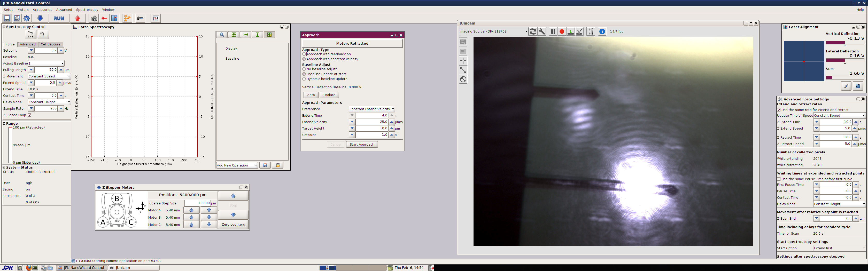
Task: Select the crosshair tool in JUnicam sidebar
Action: (x=463, y=61)
